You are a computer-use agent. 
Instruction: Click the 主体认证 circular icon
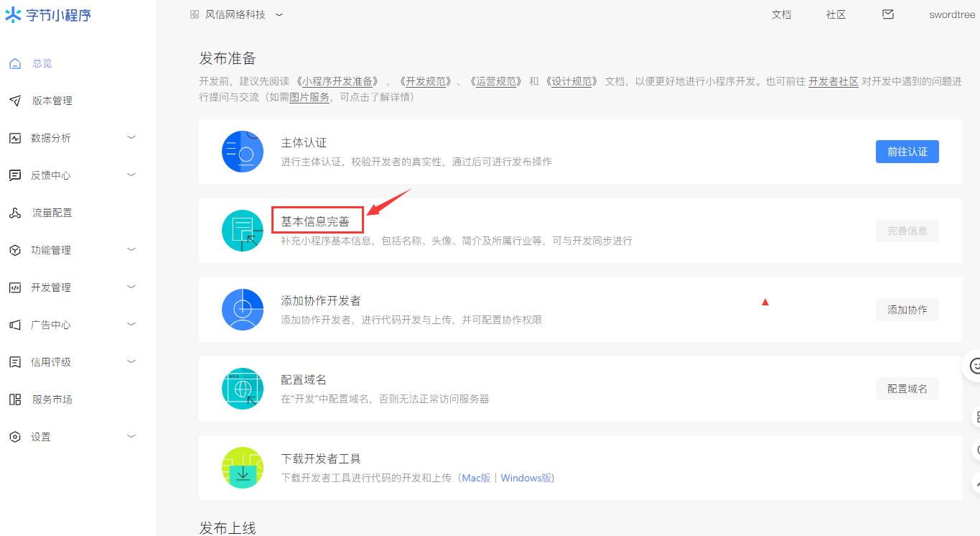pos(243,152)
